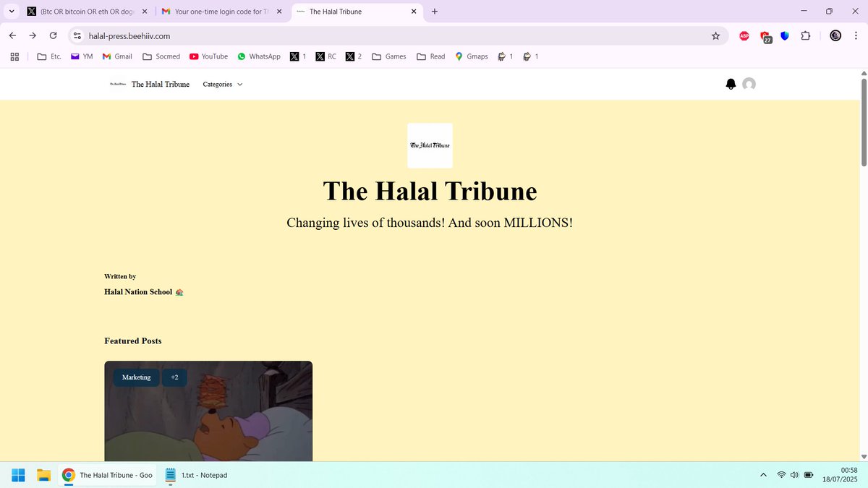The image size is (868, 488).
Task: Open the Wi-Fi network tray icon
Action: click(781, 475)
